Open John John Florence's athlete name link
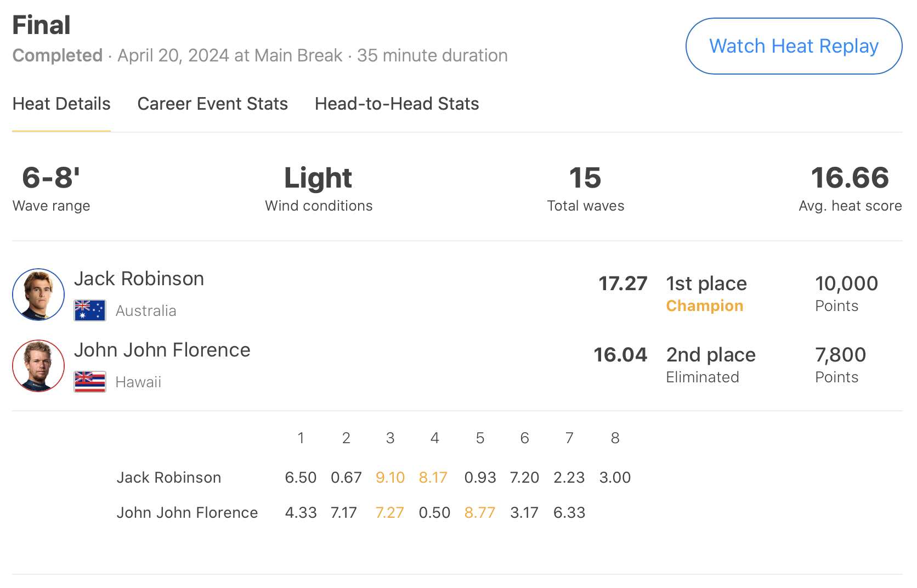Viewport: 917px width, 588px height. (x=162, y=350)
